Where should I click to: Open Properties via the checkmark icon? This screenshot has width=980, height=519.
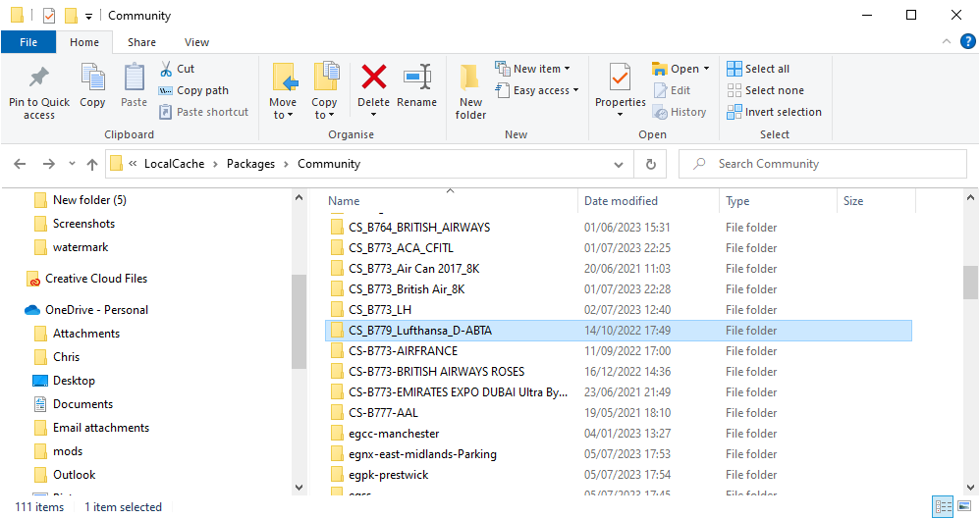click(x=620, y=78)
